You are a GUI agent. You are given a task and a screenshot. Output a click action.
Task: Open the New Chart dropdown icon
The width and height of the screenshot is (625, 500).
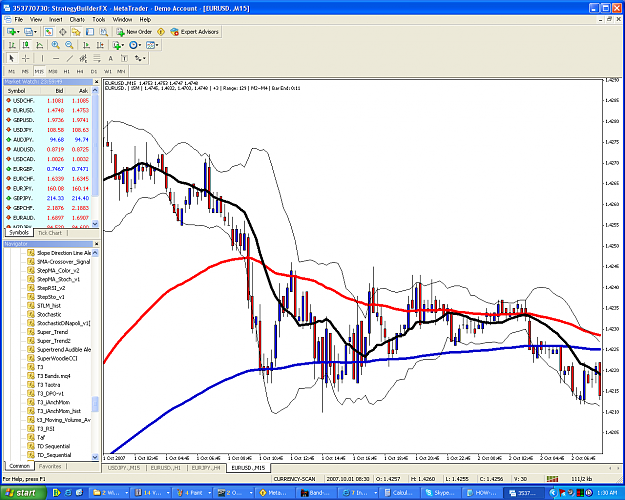pos(13,31)
